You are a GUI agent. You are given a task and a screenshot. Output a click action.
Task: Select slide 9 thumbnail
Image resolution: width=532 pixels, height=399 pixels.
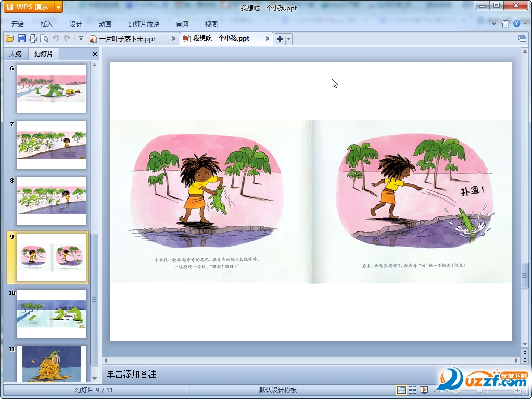[x=51, y=258]
